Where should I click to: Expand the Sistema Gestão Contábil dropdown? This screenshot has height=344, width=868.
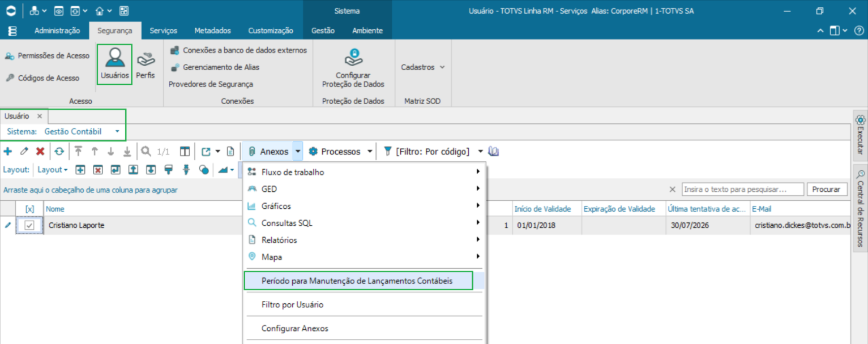click(x=117, y=131)
